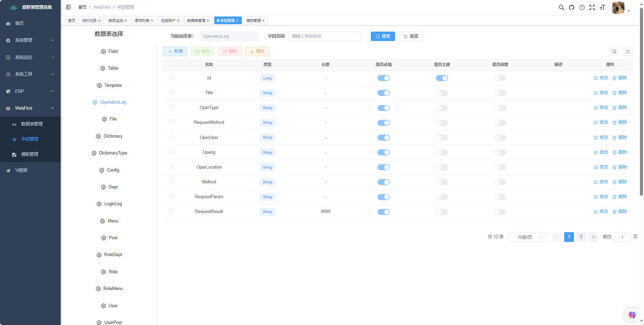The width and height of the screenshot is (644, 325).
Task: Expand the 系统管理 sidebar menu
Action: (30, 40)
